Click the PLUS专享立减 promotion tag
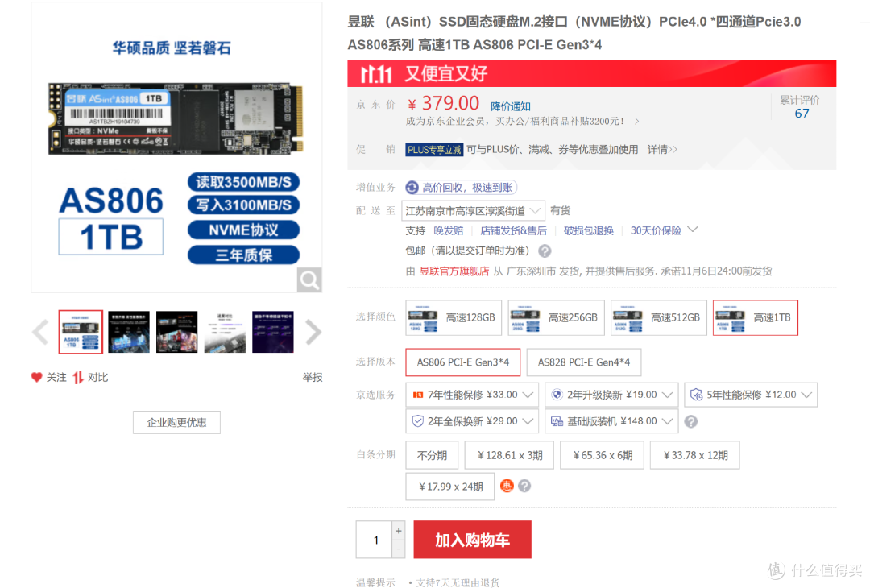The image size is (870, 588). coord(434,150)
